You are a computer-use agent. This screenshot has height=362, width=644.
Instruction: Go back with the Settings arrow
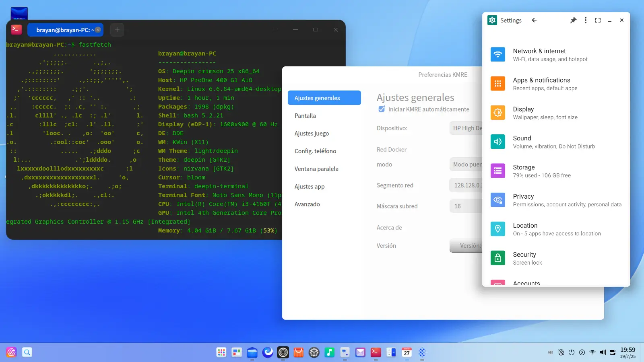tap(534, 20)
